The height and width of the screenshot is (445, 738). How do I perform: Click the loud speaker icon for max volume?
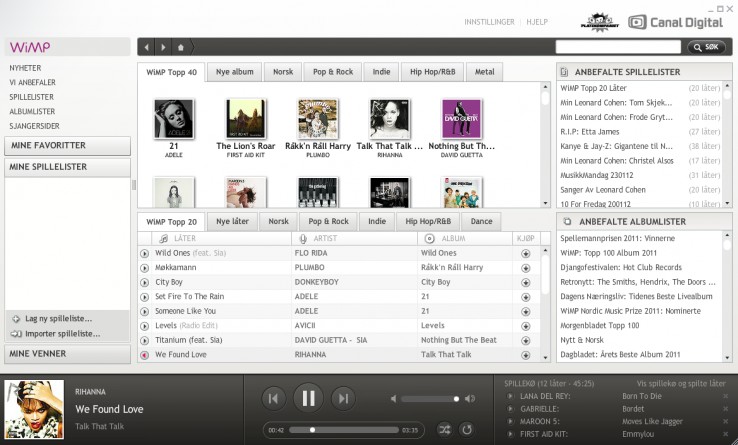[470, 399]
